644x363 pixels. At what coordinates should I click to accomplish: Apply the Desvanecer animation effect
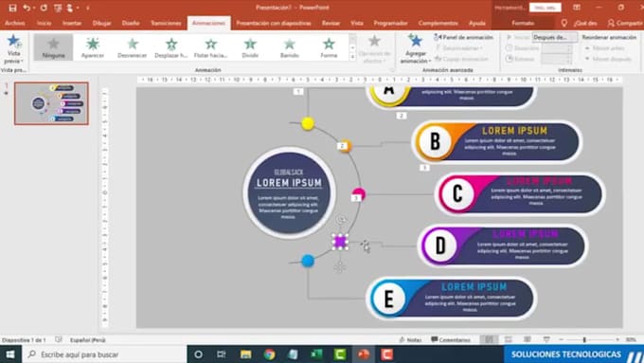tap(133, 47)
